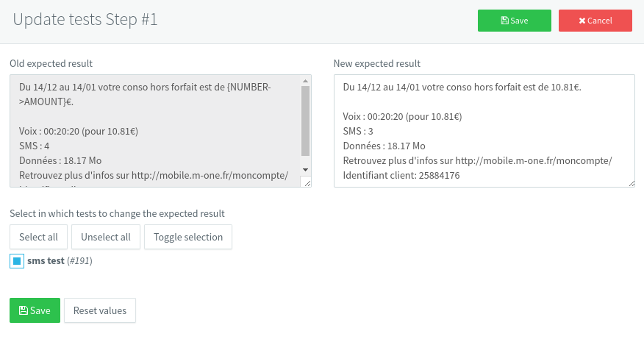The width and height of the screenshot is (644, 342).
Task: Click the floppy disk icon in bottom Save button
Action: point(23,310)
